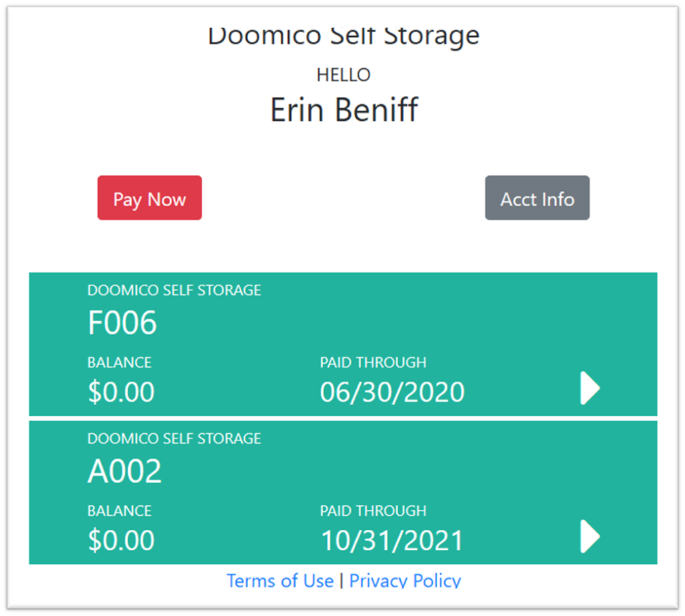This screenshot has height=616, width=685.
Task: Select the F006 unit number
Action: point(122,324)
